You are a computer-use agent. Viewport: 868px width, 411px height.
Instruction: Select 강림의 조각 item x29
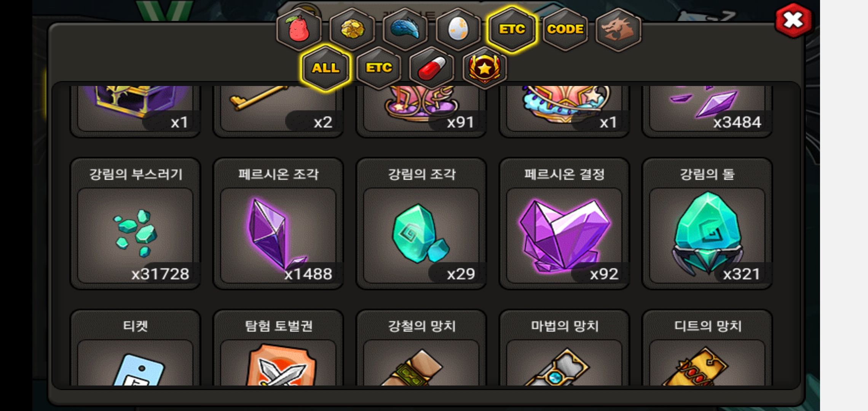pyautogui.click(x=421, y=224)
